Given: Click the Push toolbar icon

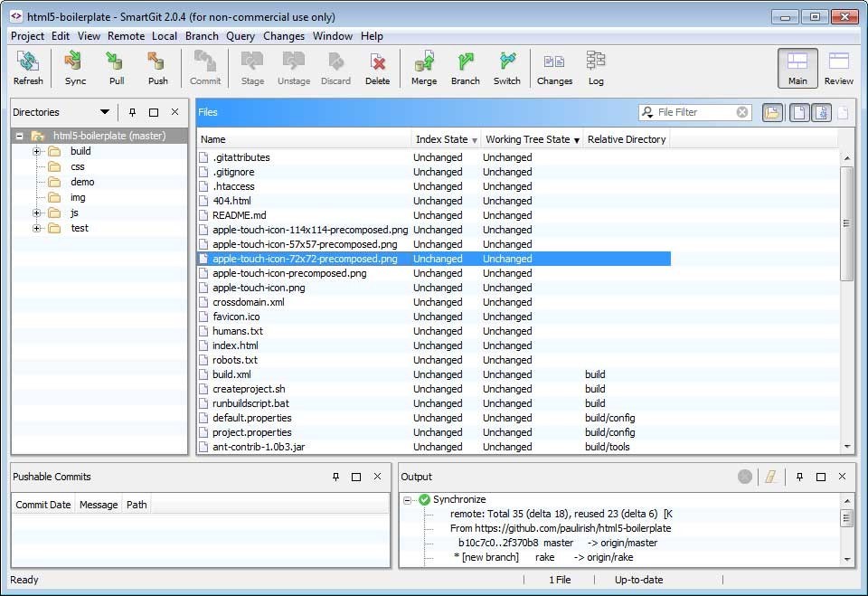Looking at the screenshot, I should click(x=157, y=68).
